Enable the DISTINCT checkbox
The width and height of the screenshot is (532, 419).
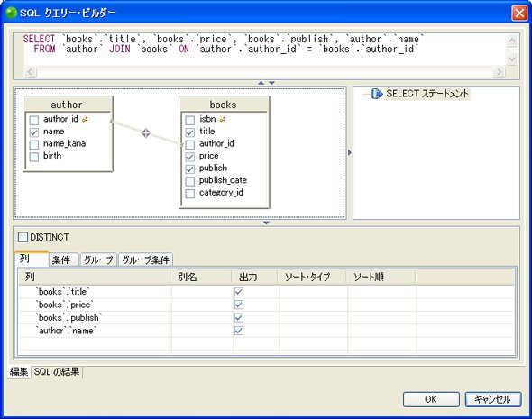click(x=23, y=237)
